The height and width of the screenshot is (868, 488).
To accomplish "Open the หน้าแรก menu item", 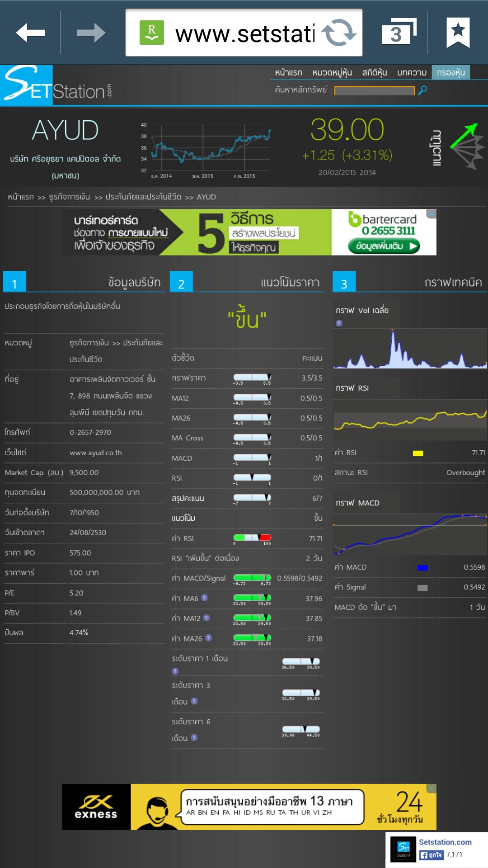I will click(288, 72).
